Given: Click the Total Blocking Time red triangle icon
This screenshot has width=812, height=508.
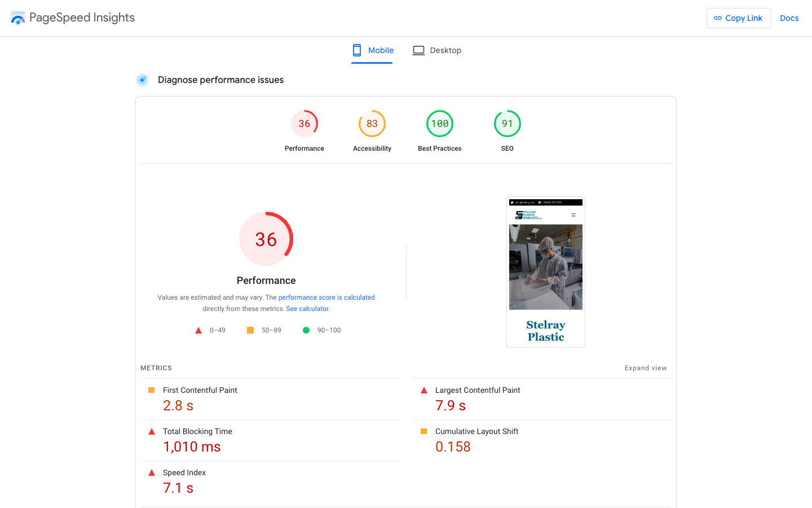Looking at the screenshot, I should [152, 431].
